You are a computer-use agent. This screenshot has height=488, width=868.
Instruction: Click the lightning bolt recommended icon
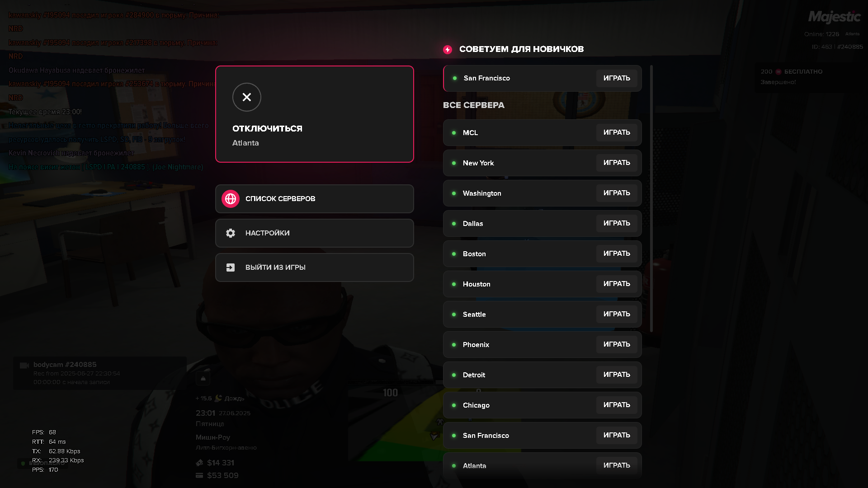coord(448,50)
